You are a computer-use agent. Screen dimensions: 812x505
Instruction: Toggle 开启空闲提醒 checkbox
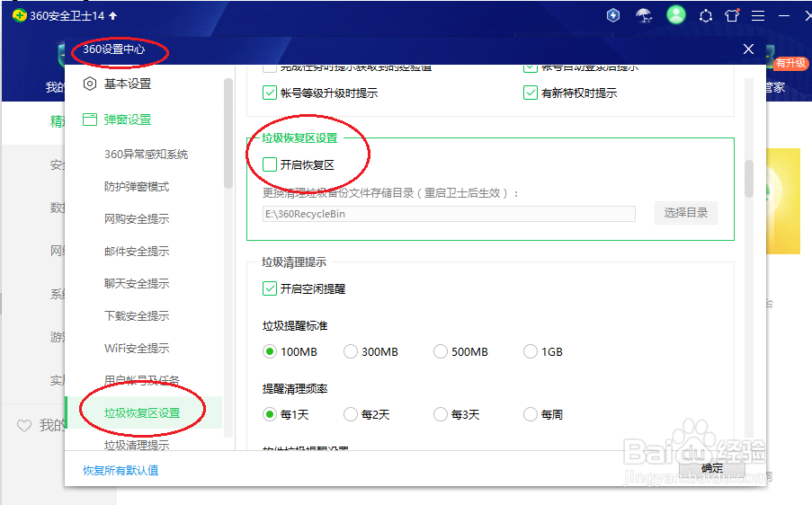coord(269,288)
